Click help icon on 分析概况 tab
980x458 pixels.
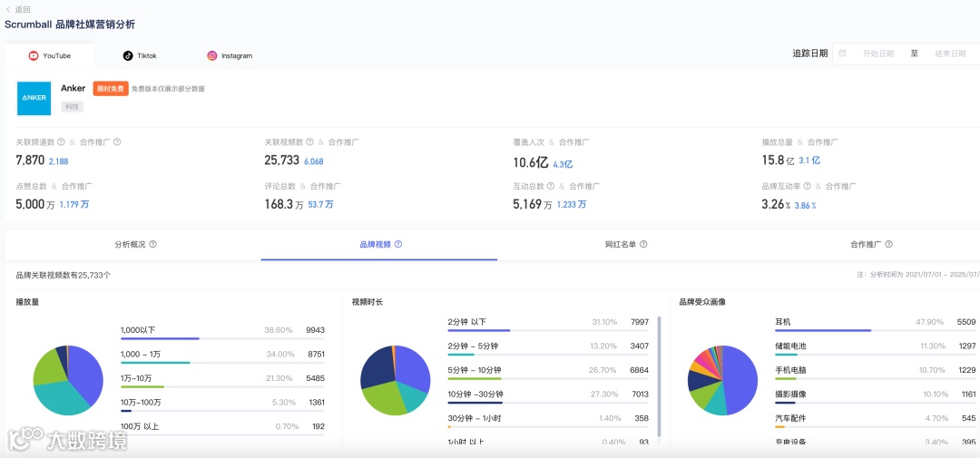coord(152,244)
